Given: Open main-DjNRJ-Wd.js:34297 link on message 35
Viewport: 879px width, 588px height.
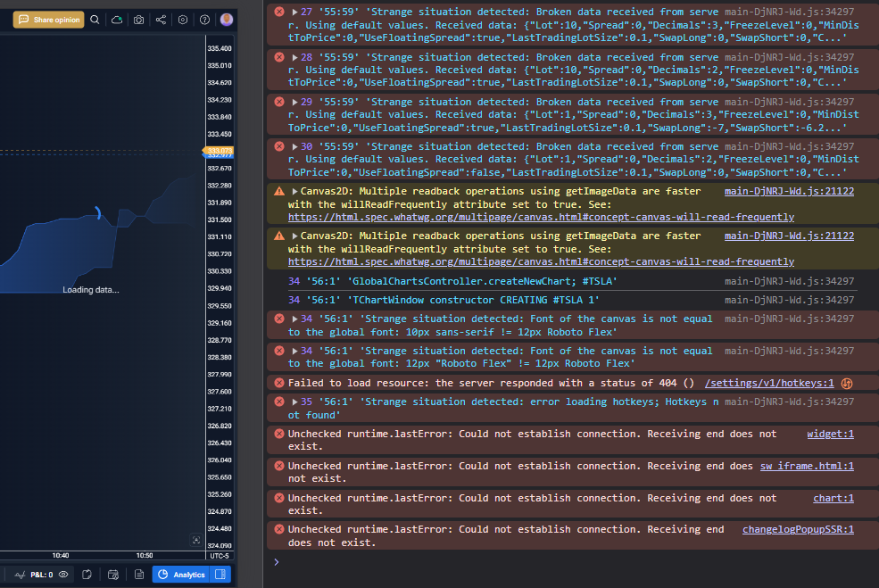Looking at the screenshot, I should point(789,402).
